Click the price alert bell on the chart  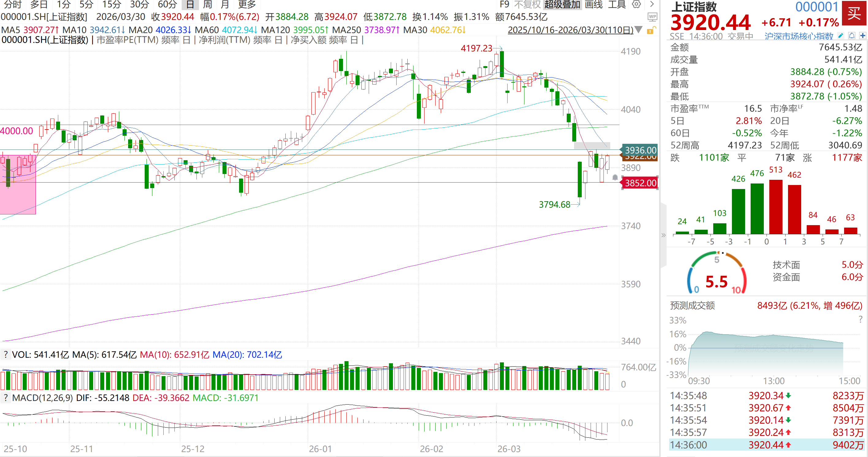615,177
